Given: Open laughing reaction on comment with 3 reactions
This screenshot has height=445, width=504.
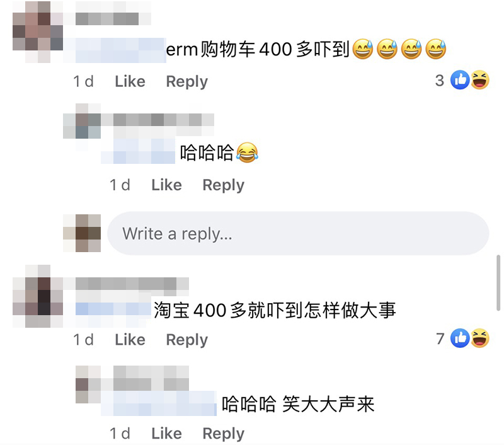Looking at the screenshot, I should pyautogui.click(x=480, y=80).
